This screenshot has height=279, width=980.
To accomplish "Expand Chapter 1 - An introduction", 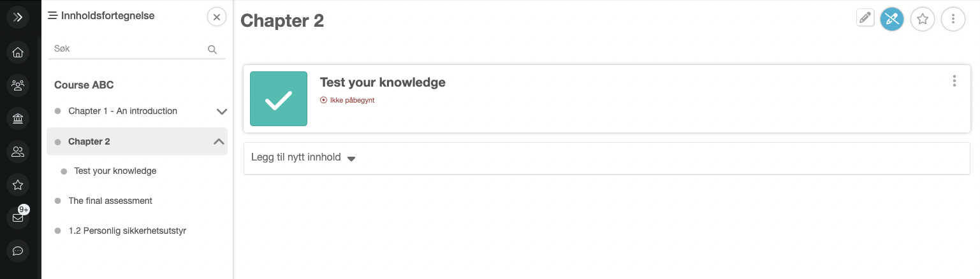I will coord(221,111).
